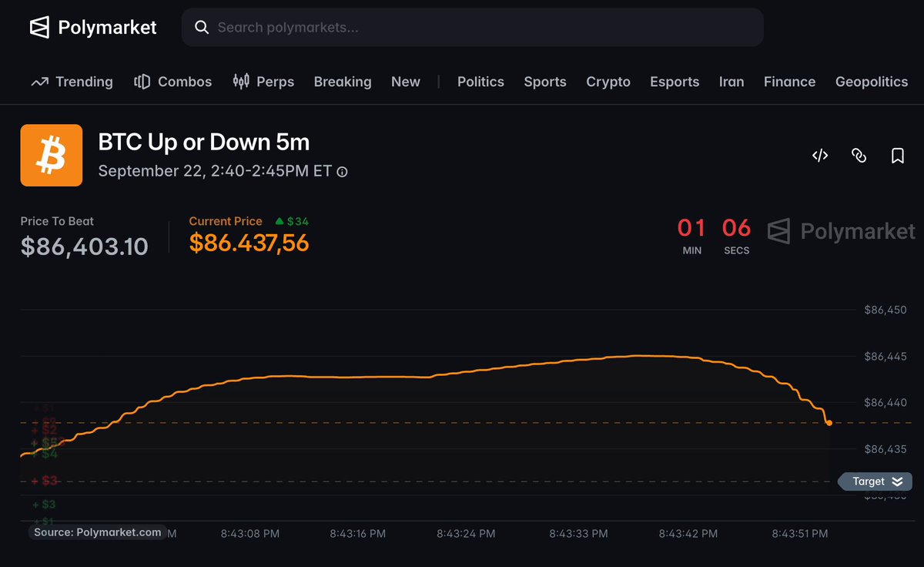This screenshot has width=924, height=567.
Task: Click the Polymarket logo in header
Action: tap(93, 28)
